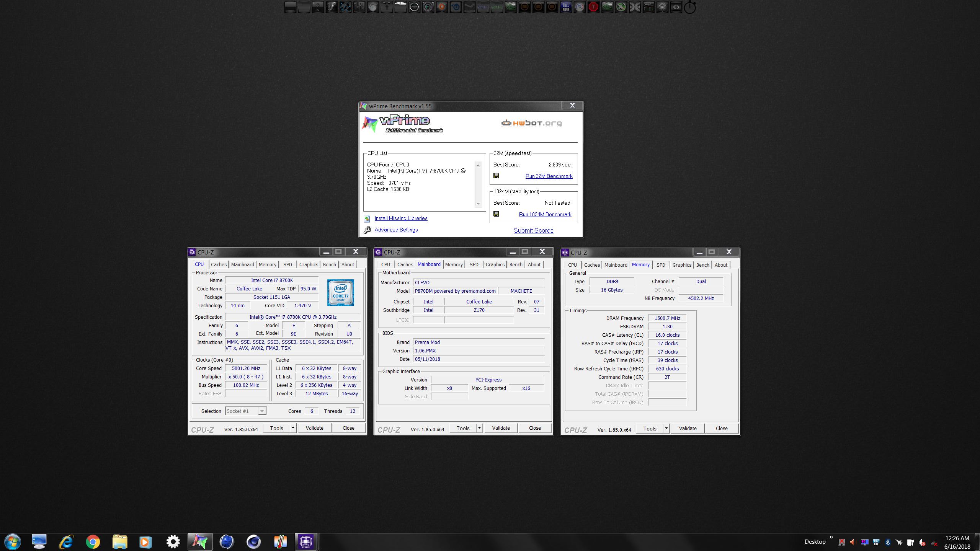Screen dimensions: 980x551
Task: Click the Install Missing Libraries icon
Action: point(367,218)
